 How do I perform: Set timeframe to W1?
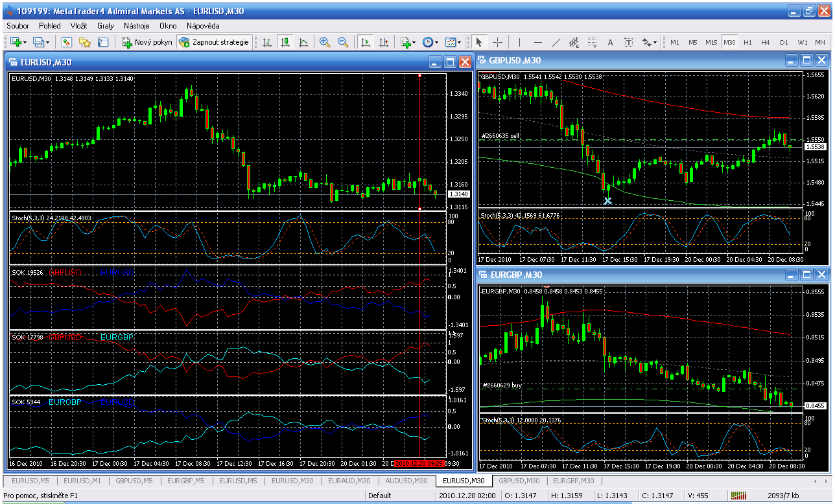pos(803,42)
